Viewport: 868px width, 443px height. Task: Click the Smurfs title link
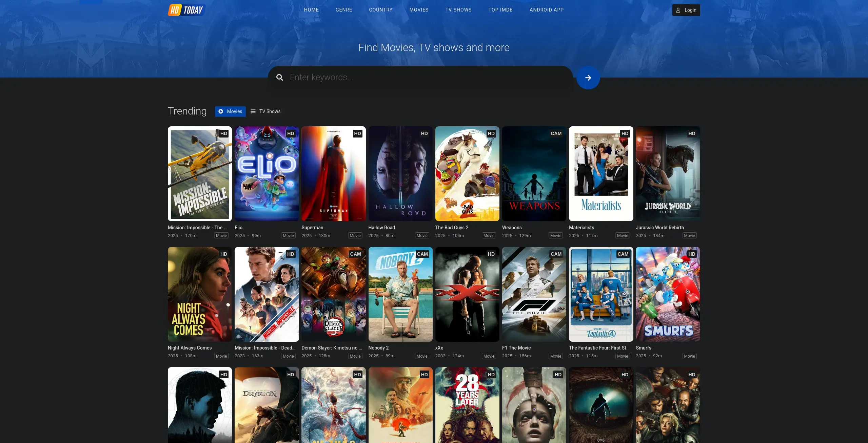pos(644,348)
